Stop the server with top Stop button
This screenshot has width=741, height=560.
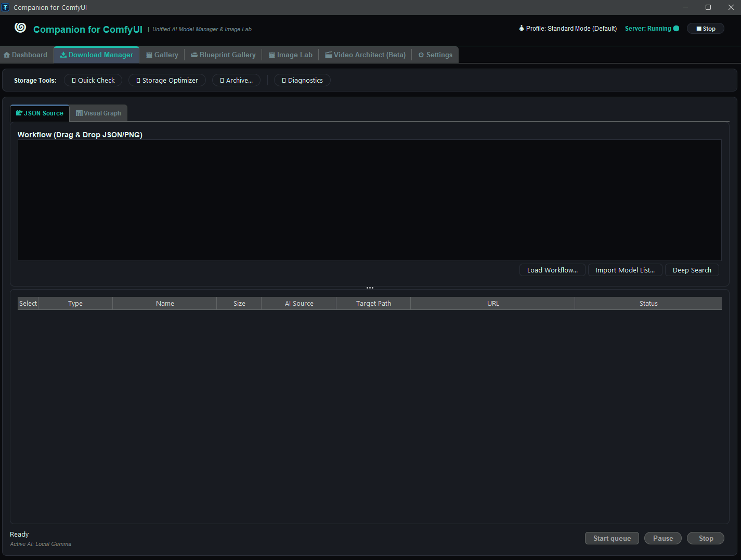[x=706, y=29]
